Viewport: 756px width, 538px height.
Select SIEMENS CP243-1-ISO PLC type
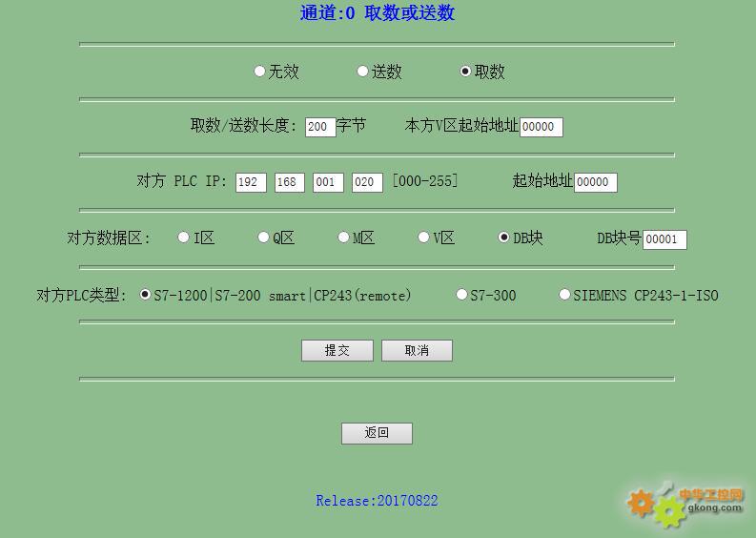tap(564, 295)
